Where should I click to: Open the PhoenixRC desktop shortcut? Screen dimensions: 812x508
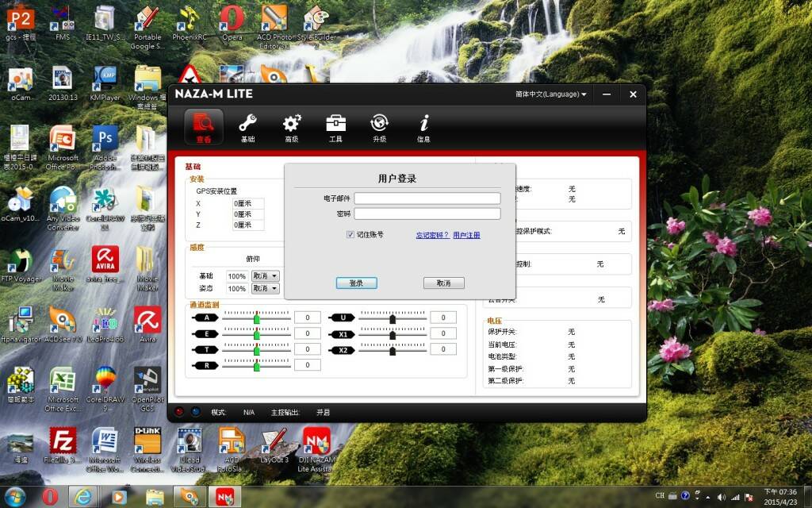[x=189, y=23]
